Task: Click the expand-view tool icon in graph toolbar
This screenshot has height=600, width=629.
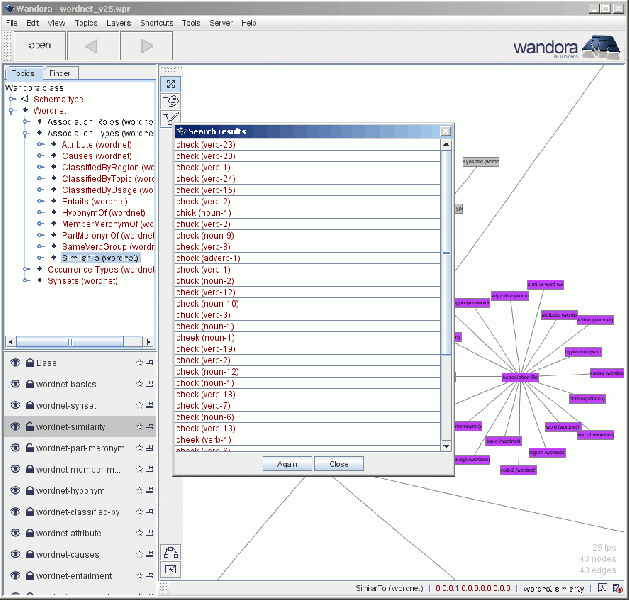Action: pos(171,84)
